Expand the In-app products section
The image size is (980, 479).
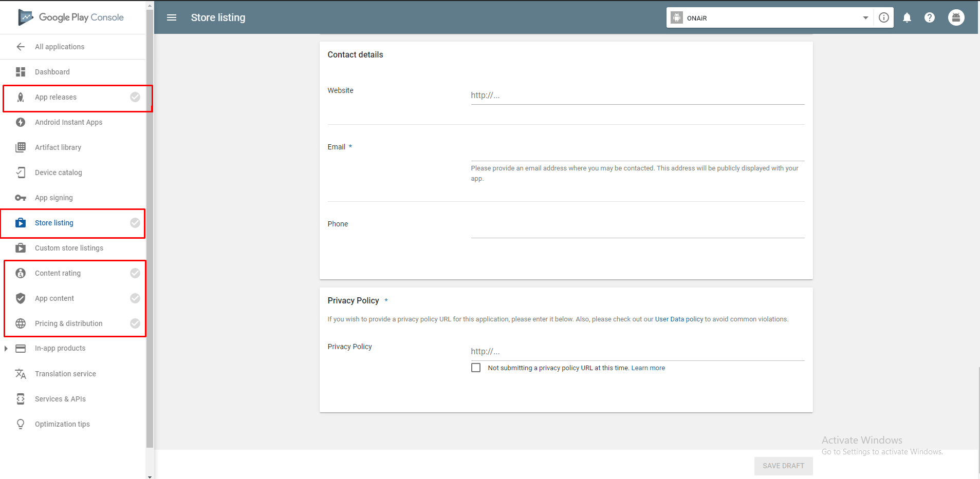[6, 349]
